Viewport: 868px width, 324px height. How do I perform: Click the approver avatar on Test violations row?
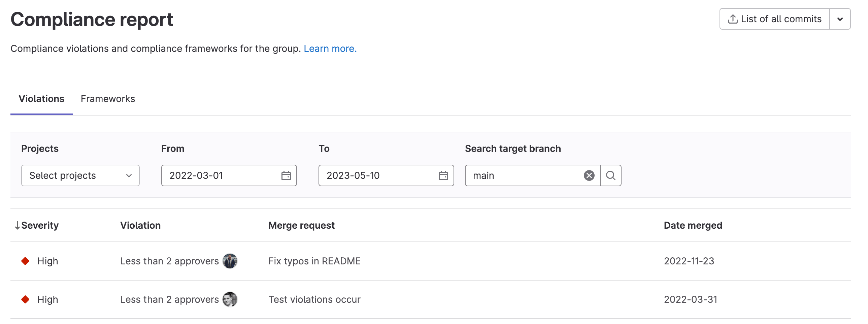tap(230, 299)
